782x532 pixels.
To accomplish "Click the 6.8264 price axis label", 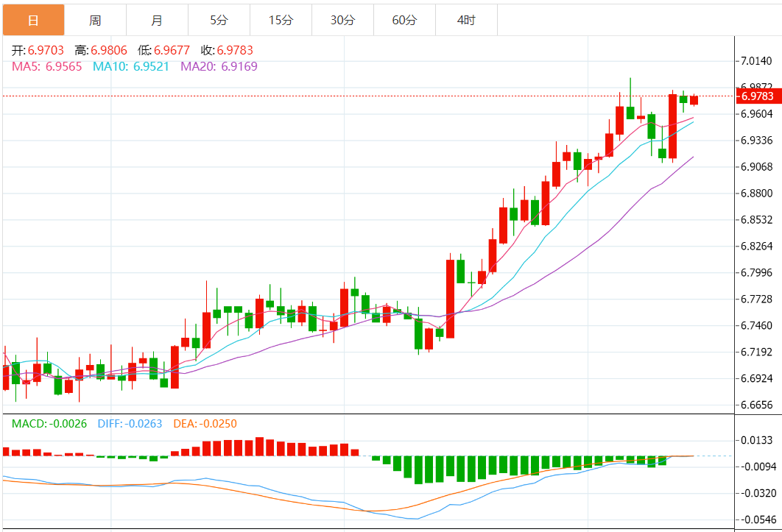I will pos(756,246).
